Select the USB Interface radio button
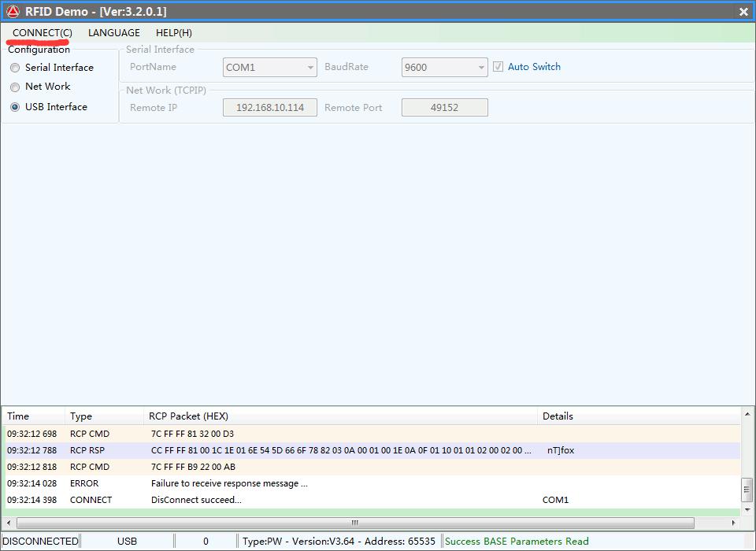 click(15, 107)
